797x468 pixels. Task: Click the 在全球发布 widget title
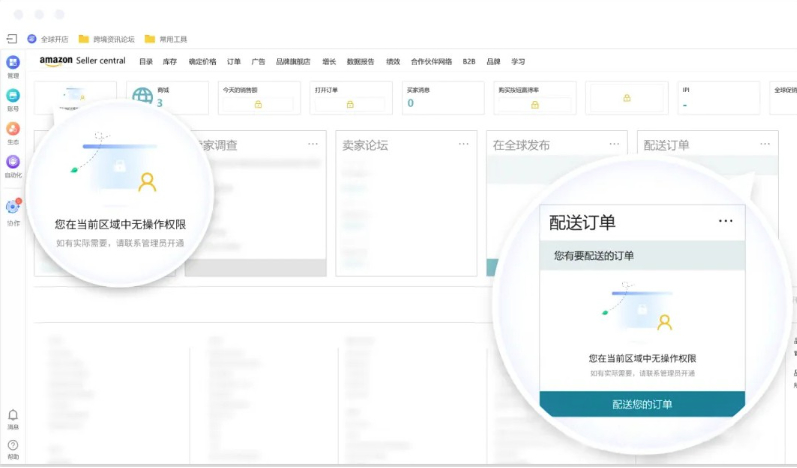(521, 145)
